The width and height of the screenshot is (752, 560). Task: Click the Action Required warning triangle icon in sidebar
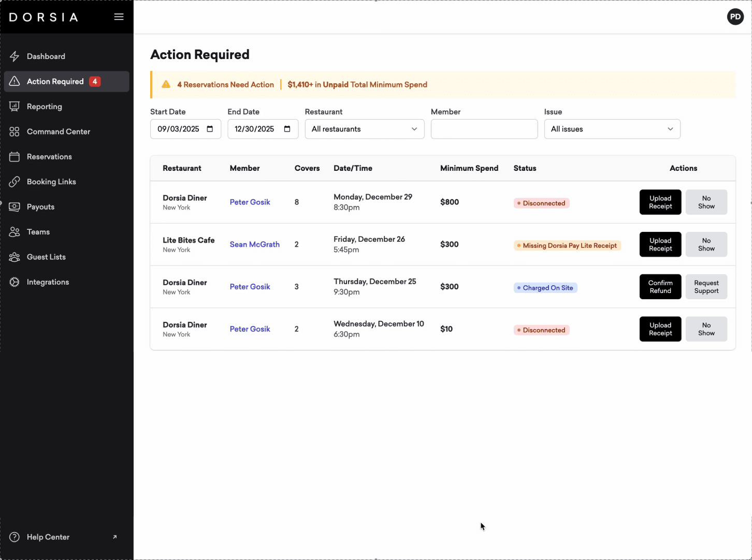(x=15, y=81)
